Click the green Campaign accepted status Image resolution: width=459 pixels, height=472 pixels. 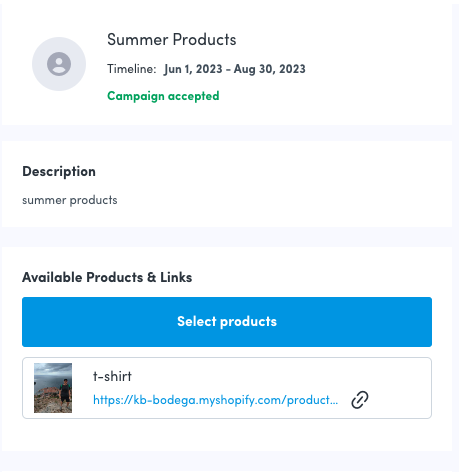(x=163, y=96)
